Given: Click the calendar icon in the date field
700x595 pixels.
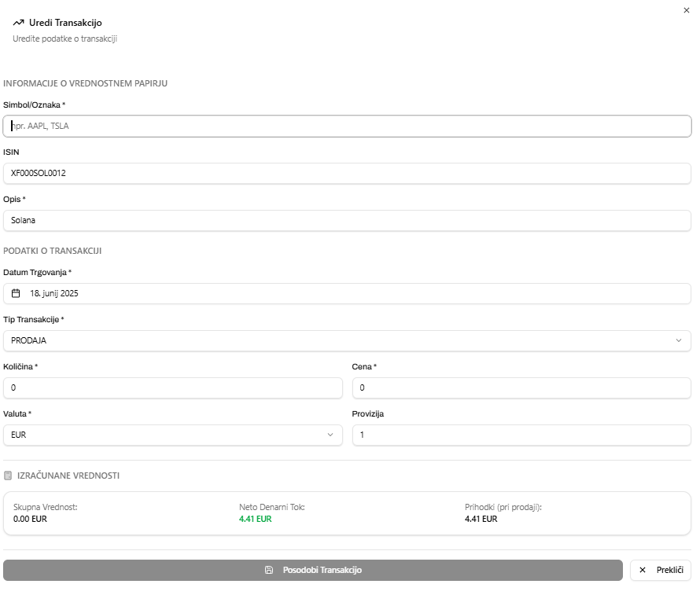Looking at the screenshot, I should pyautogui.click(x=16, y=293).
